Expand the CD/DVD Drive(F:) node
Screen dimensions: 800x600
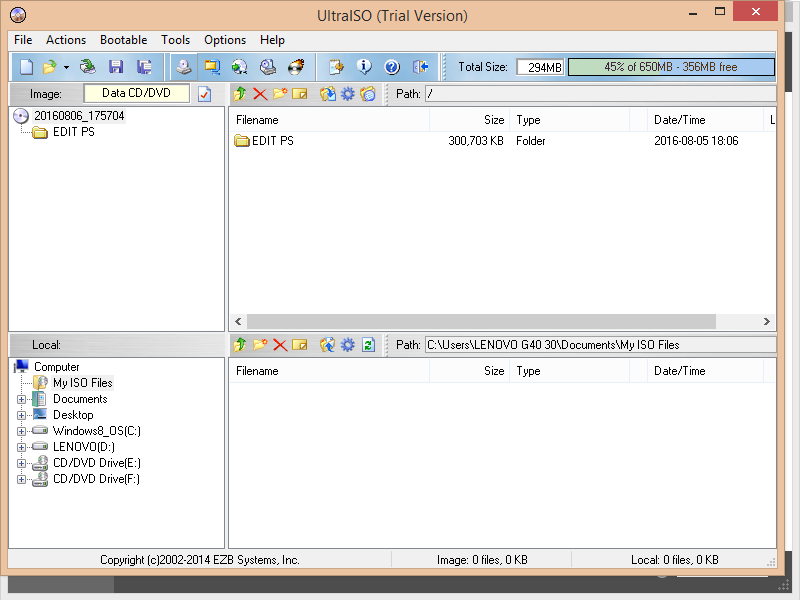tap(21, 479)
